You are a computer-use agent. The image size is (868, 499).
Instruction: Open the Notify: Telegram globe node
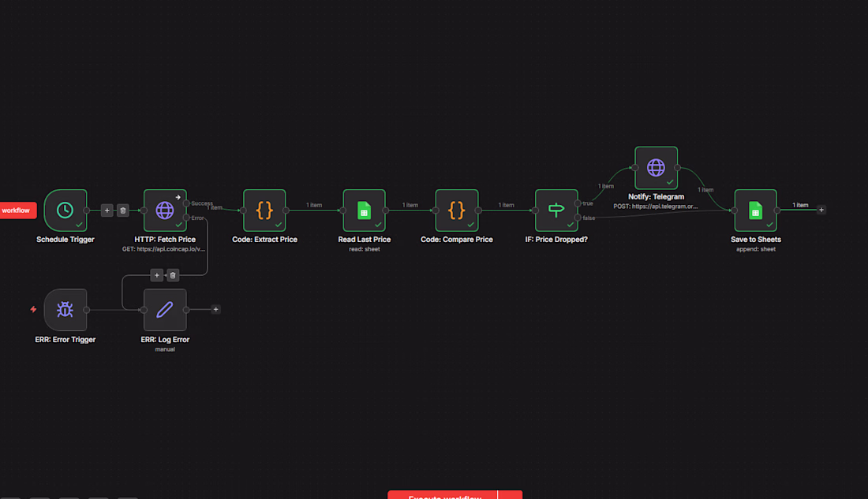pos(656,168)
